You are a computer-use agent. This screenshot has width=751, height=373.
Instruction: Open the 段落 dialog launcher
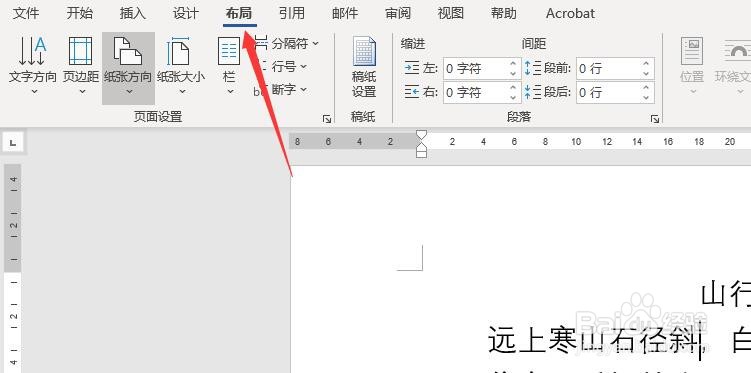655,119
